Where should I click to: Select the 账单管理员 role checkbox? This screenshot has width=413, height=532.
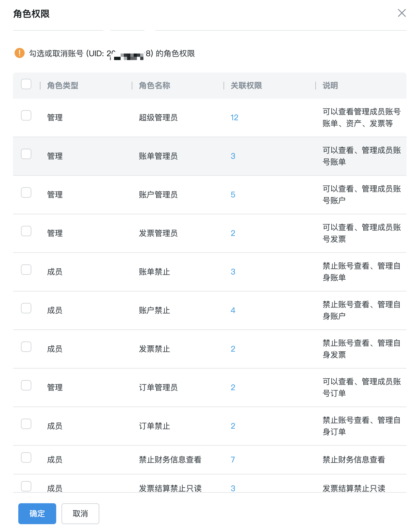point(26,154)
